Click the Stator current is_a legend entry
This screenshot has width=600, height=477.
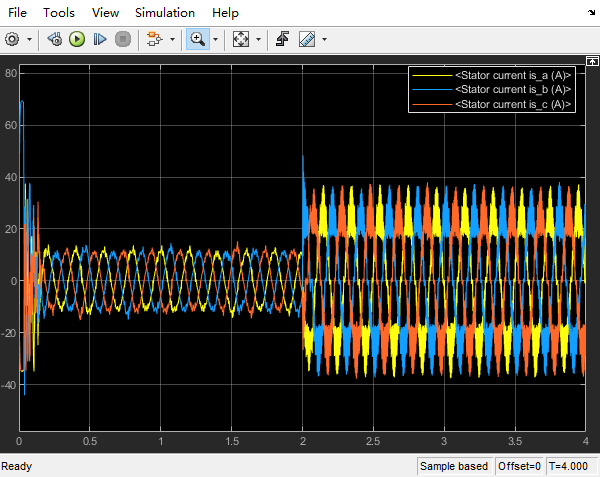point(512,75)
